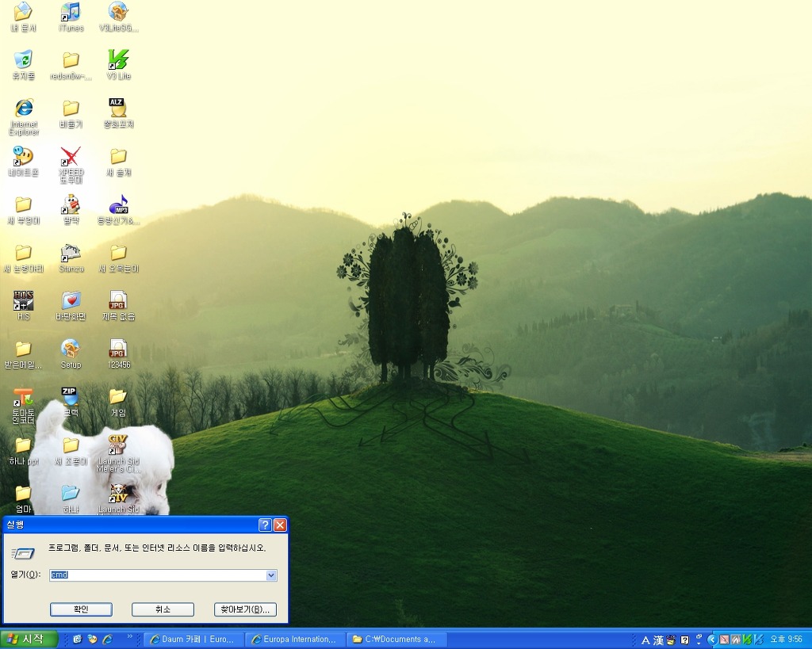Click the Internet Explorer quick launch icon
Screen dimensions: 812x649
point(108,639)
